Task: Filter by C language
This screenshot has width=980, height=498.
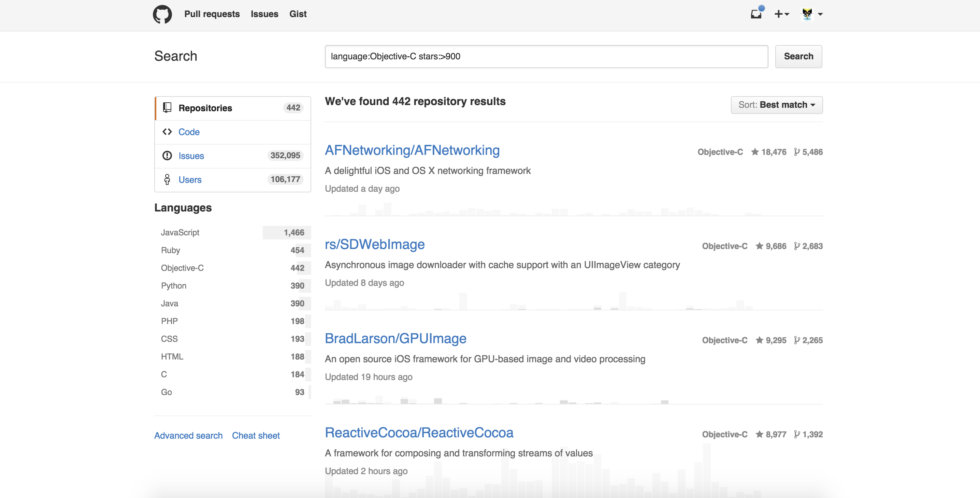Action: (x=232, y=375)
